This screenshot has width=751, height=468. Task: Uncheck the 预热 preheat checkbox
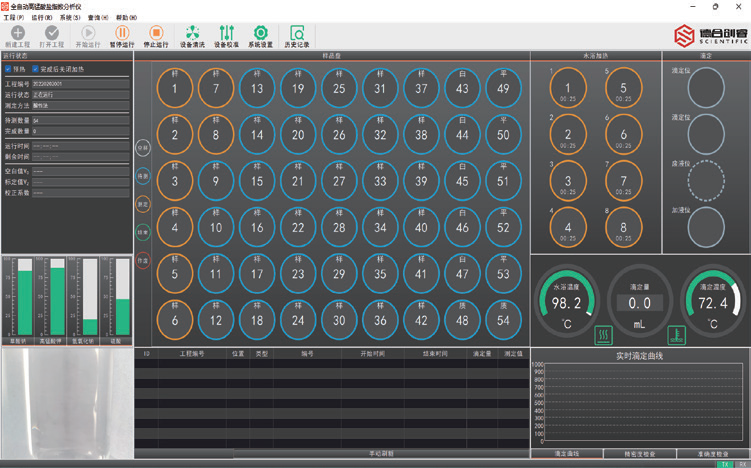[x=9, y=69]
